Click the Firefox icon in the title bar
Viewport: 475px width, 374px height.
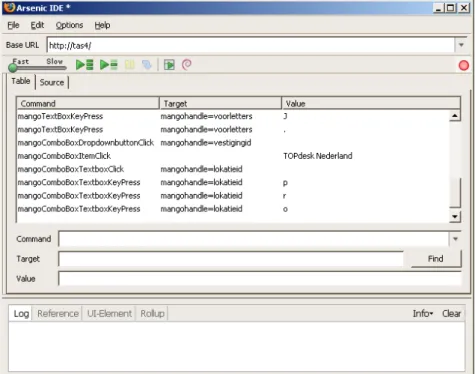[9, 7]
